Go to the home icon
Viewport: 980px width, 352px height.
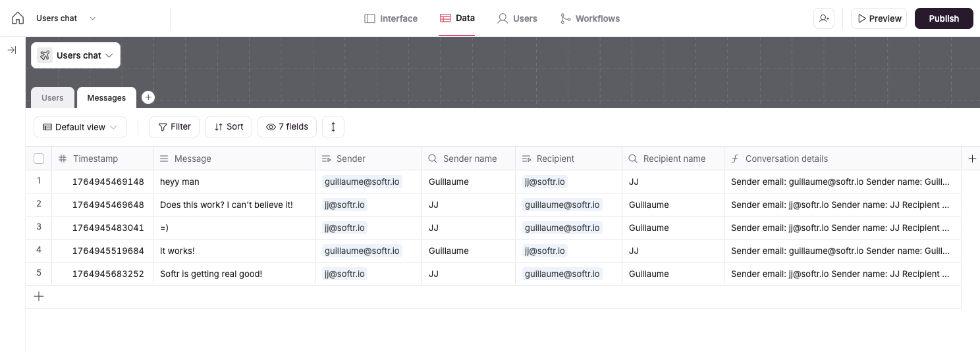18,18
